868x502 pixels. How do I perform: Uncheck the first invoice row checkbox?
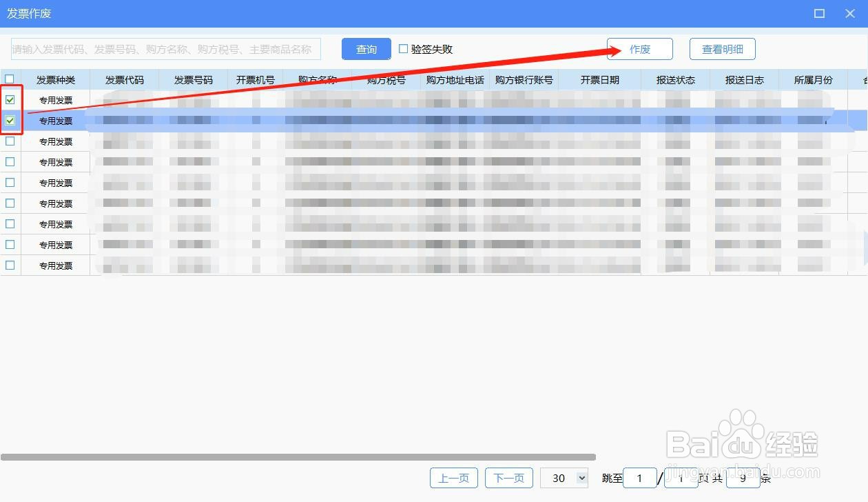pyautogui.click(x=10, y=99)
